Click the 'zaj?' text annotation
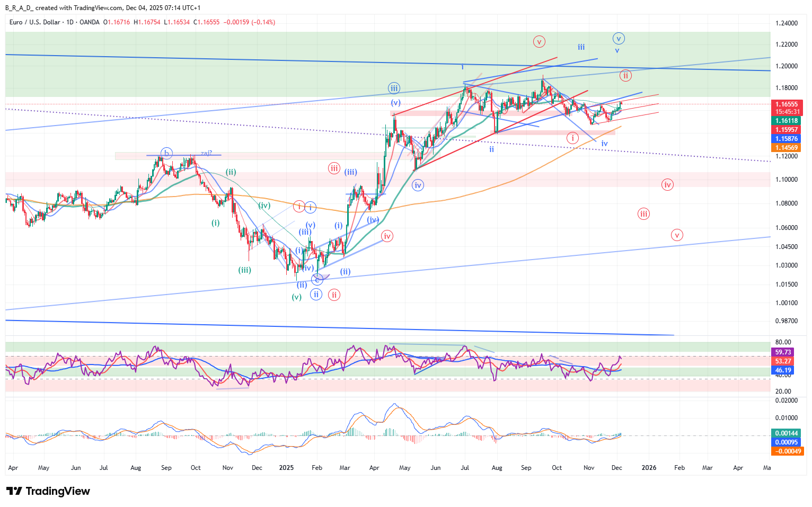The image size is (812, 507). [206, 153]
